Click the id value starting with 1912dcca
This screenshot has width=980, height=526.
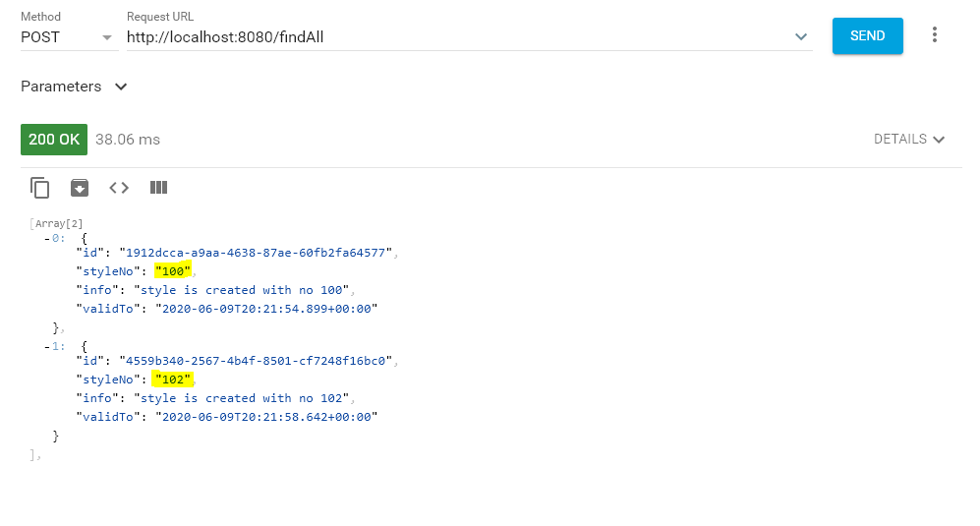256,253
